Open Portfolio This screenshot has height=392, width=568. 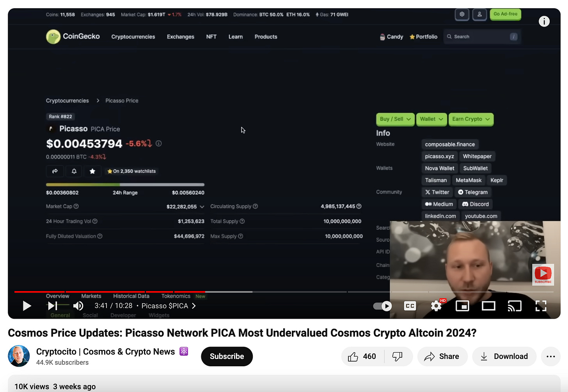click(x=423, y=37)
